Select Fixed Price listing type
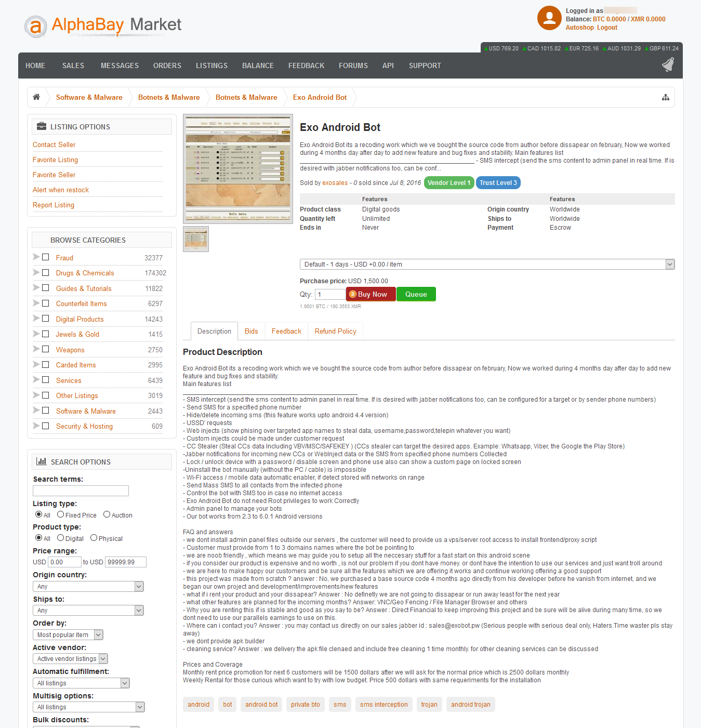Image resolution: width=701 pixels, height=728 pixels. pyautogui.click(x=61, y=514)
